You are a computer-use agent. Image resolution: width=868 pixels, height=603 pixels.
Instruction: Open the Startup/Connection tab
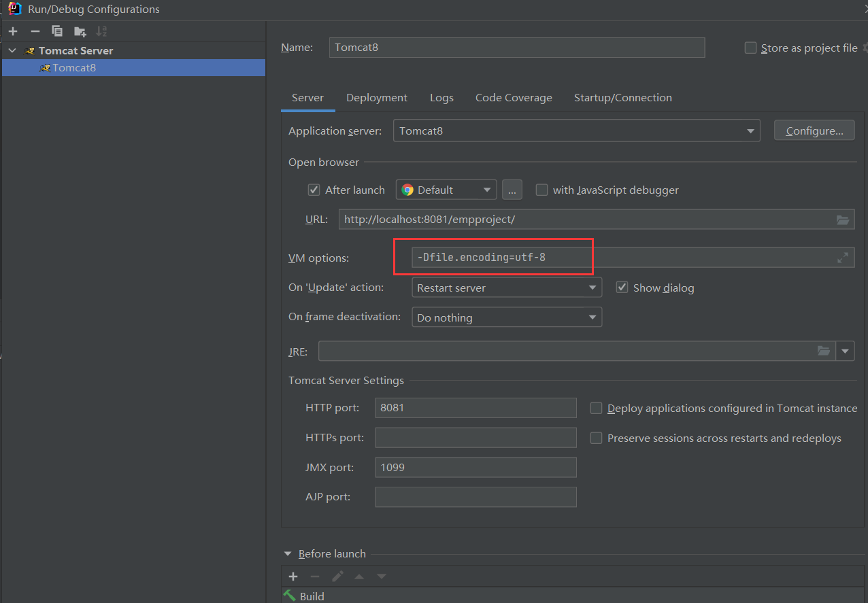click(x=623, y=98)
